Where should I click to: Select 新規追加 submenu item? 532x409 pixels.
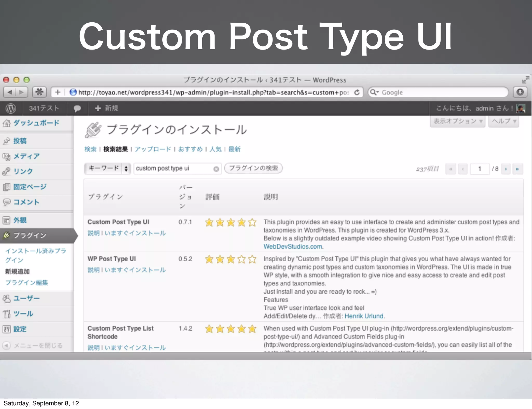[17, 271]
